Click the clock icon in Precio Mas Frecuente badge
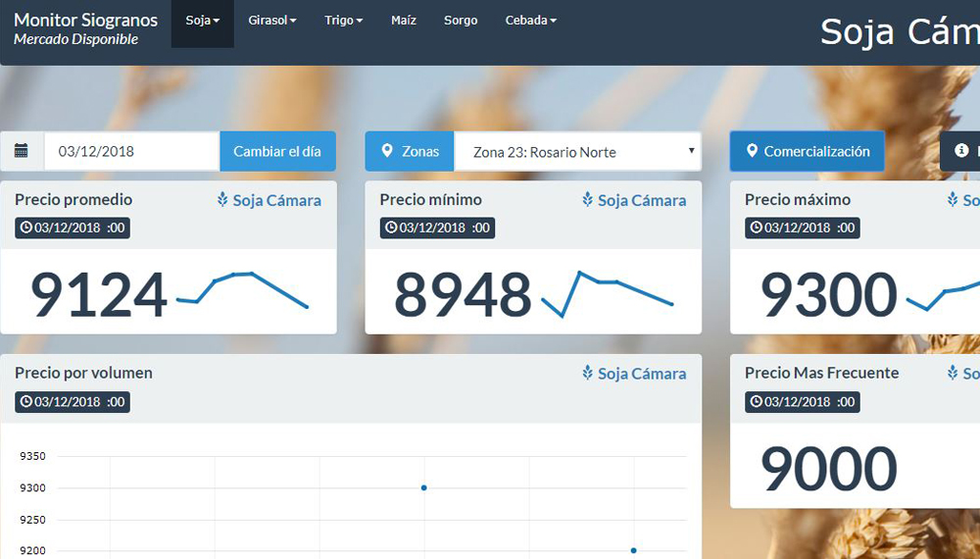980x559 pixels. 756,401
